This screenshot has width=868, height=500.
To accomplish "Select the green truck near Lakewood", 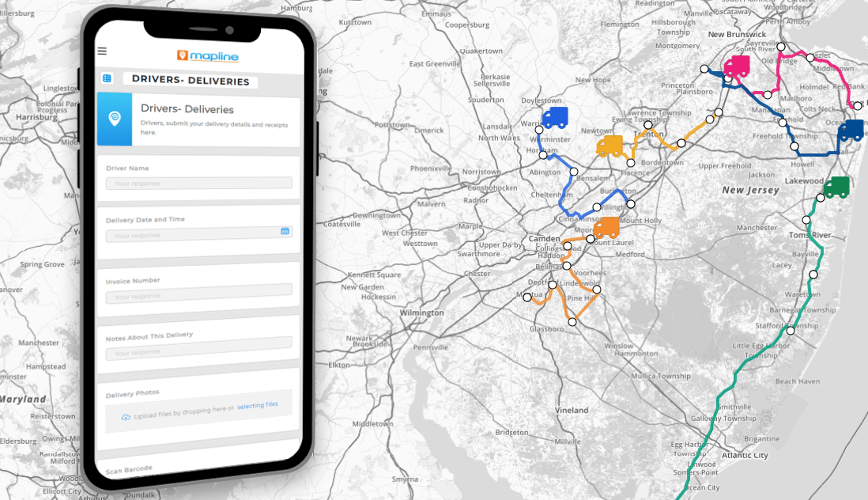I will pyautogui.click(x=837, y=187).
